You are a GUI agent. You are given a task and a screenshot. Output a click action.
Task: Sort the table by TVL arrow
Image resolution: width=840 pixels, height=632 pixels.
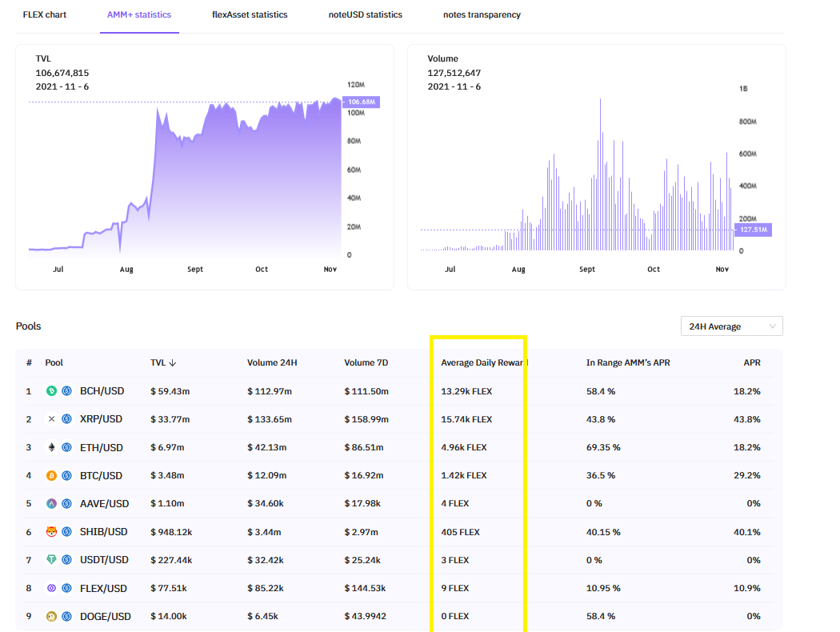click(x=173, y=363)
